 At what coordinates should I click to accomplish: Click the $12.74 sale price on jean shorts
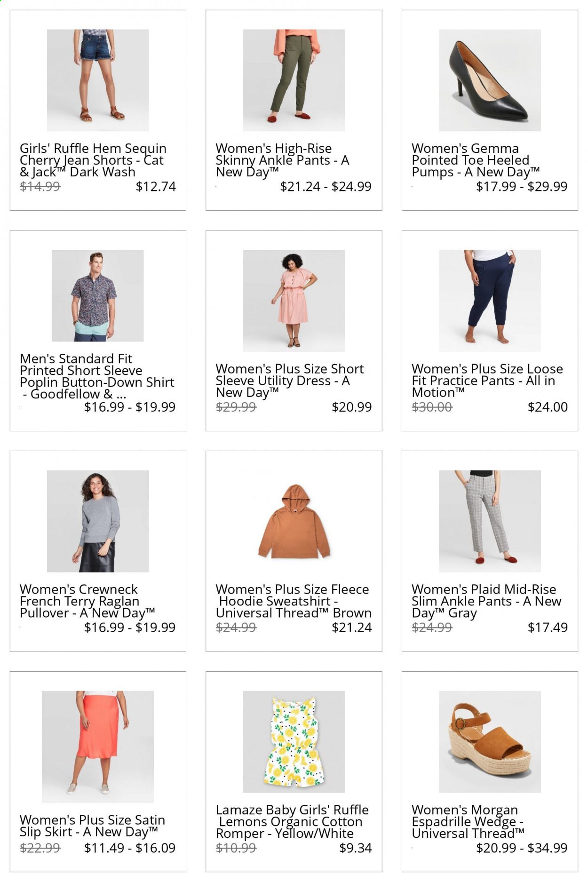[156, 187]
